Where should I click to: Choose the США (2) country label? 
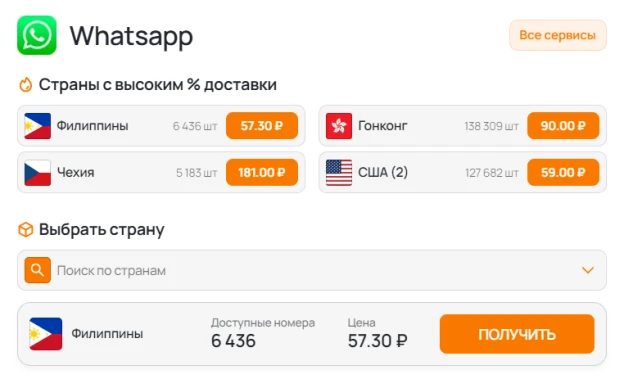coord(383,172)
